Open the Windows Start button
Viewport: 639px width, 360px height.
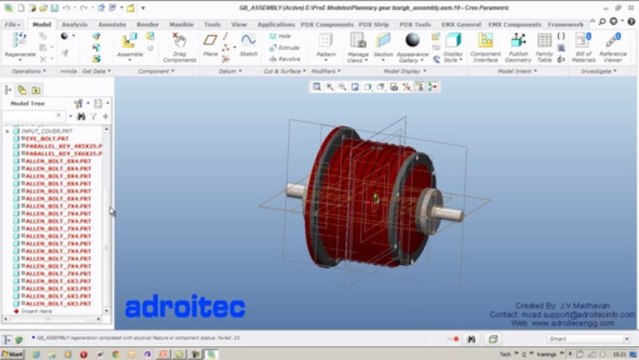(12, 354)
